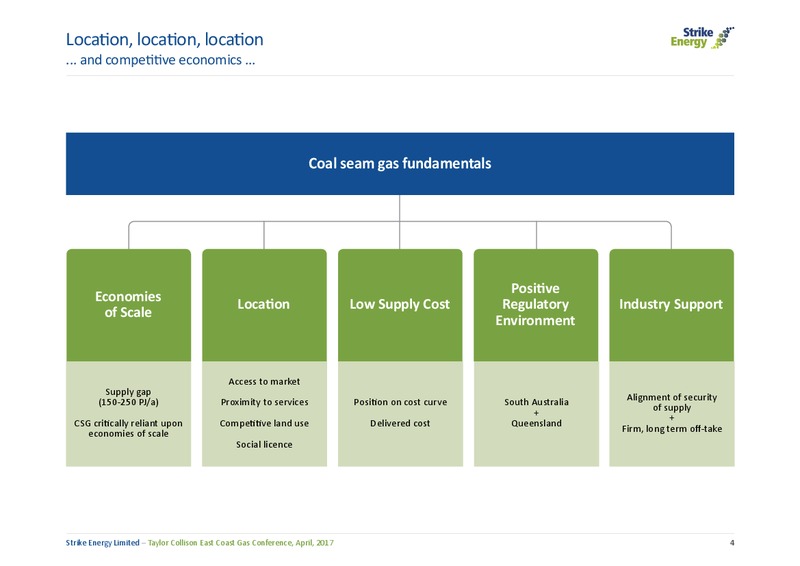
Task: Select the 'Competitive land use' line
Action: (x=264, y=424)
